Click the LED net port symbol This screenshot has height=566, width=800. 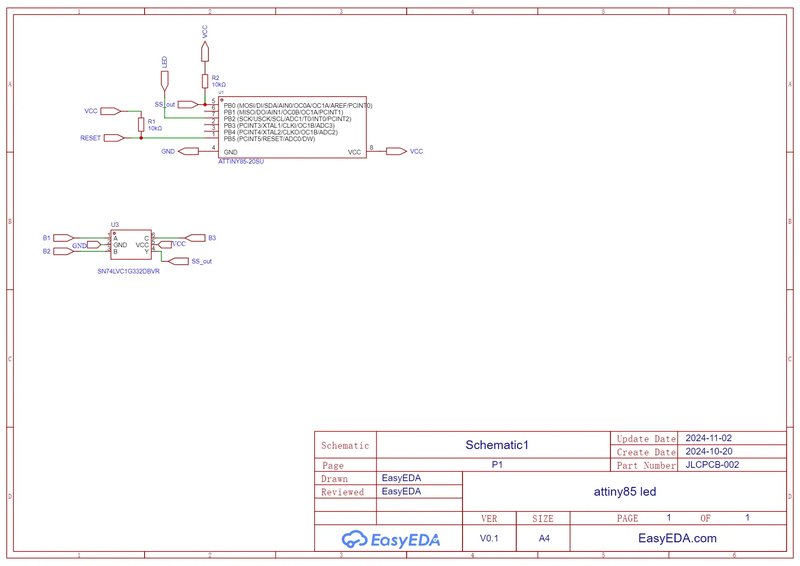164,81
